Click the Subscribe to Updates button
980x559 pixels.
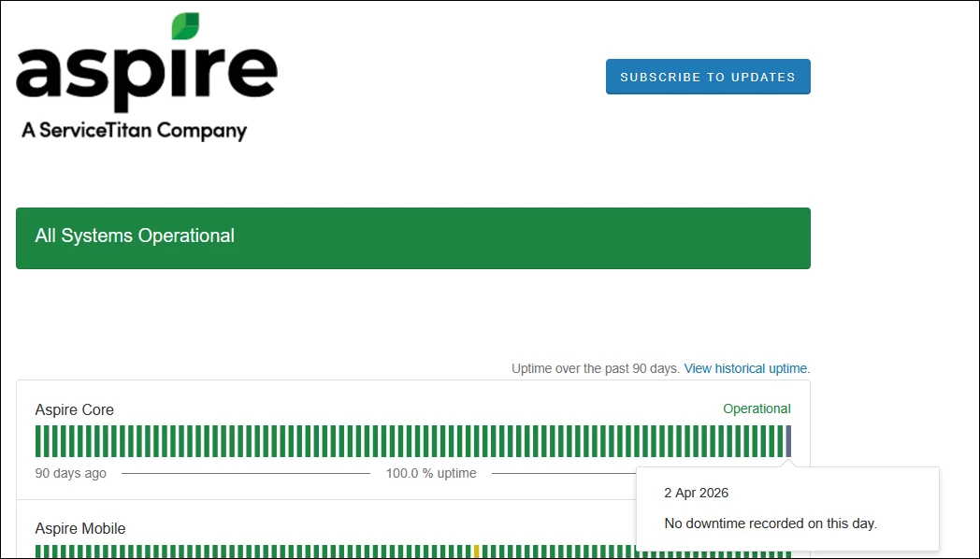pyautogui.click(x=708, y=77)
